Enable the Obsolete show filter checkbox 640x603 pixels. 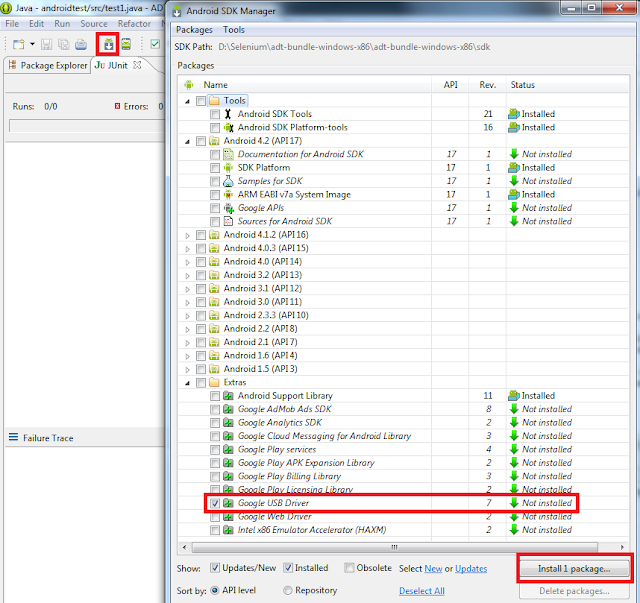[349, 568]
